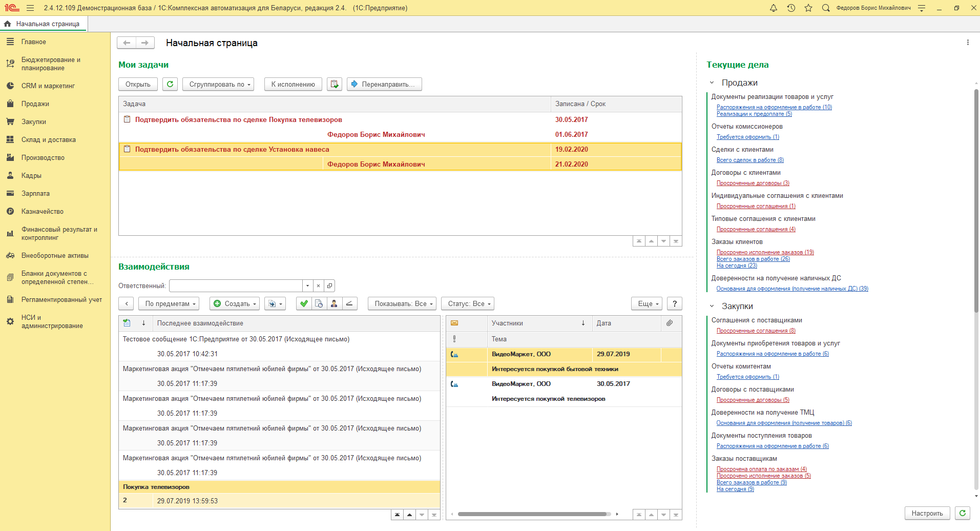This screenshot has height=531, width=980.
Task: Collapse the Продажи section in Текущие дела
Action: click(712, 83)
